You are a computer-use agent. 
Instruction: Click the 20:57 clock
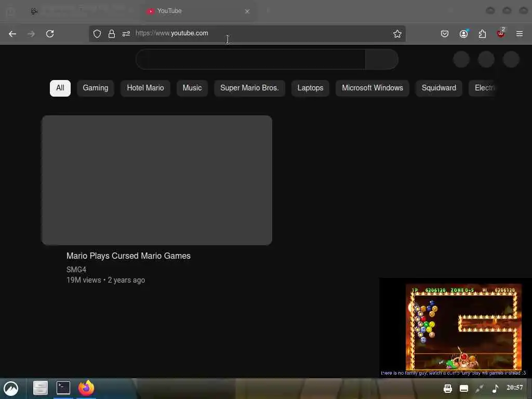(515, 388)
